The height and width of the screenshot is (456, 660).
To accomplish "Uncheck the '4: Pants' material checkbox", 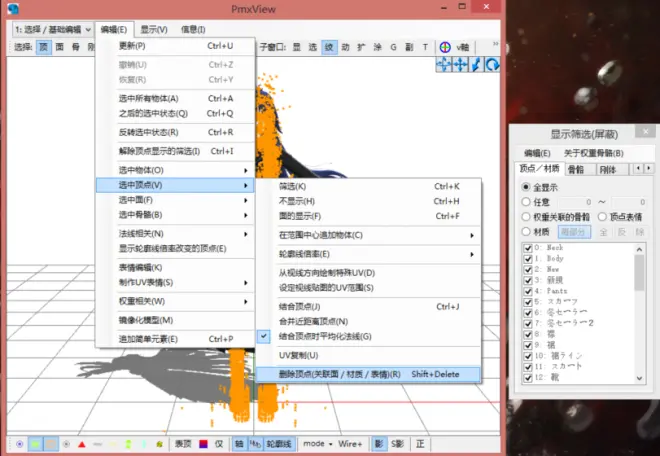I will [527, 291].
